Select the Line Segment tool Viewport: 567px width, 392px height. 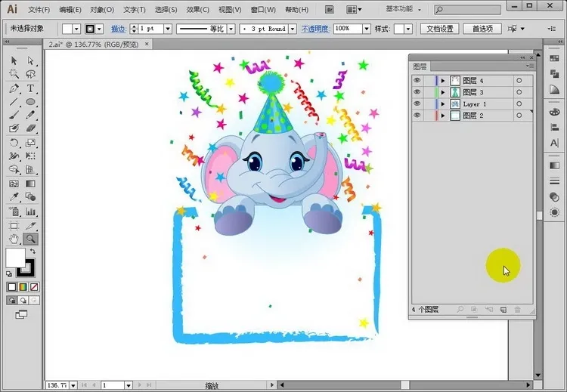tap(14, 102)
